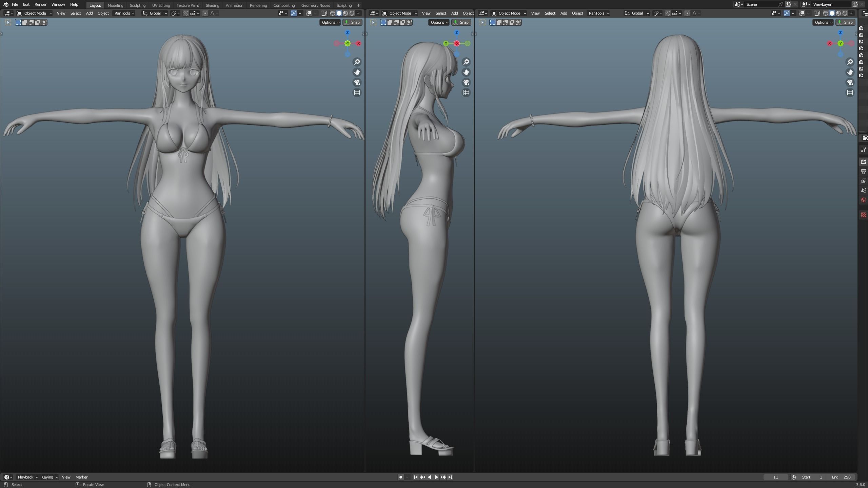Choose Extend selection mode in the left viewport
This screenshot has width=868, height=488.
[x=25, y=22]
